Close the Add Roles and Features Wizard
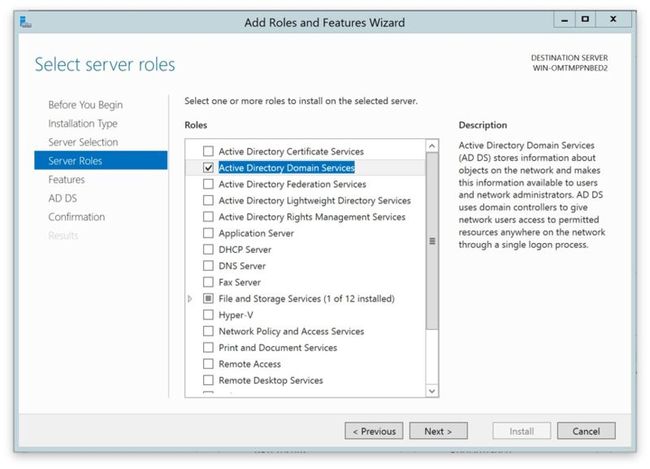 pos(613,19)
